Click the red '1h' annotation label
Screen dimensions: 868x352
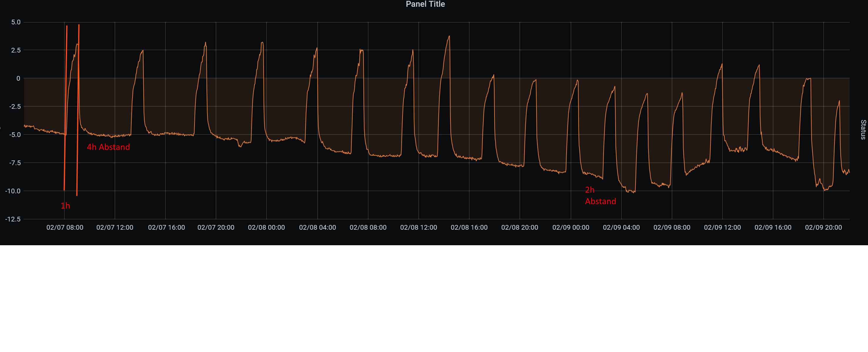(x=65, y=206)
